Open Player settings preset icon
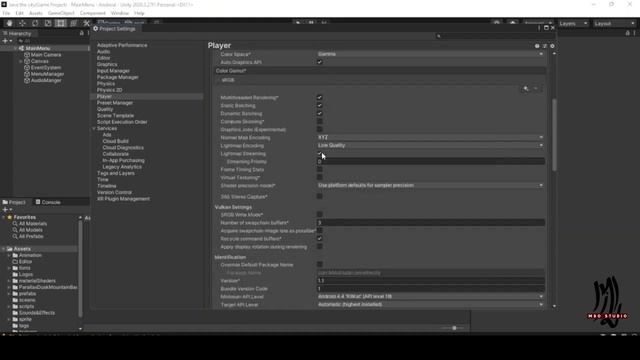This screenshot has height=360, width=640. [544, 46]
